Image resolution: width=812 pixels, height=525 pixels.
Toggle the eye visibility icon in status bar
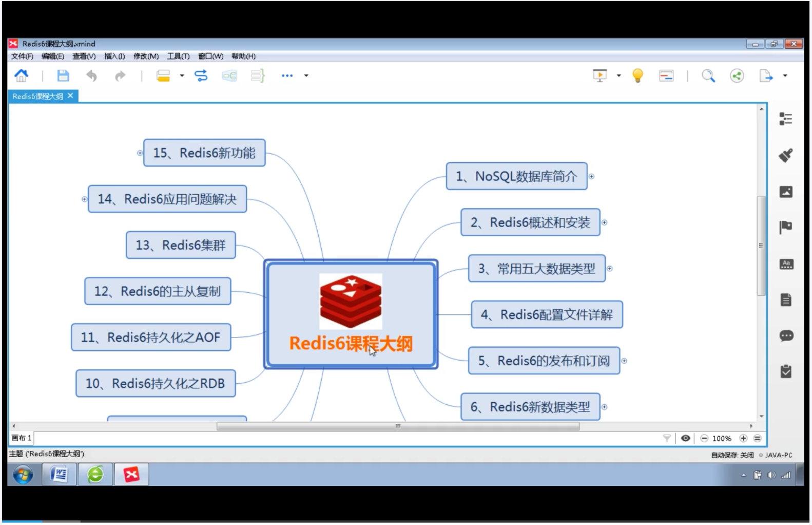(x=685, y=438)
